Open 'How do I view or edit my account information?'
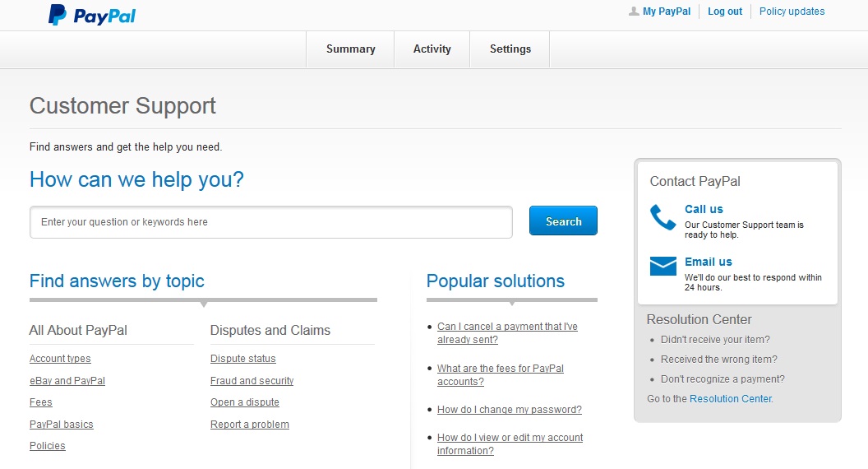The image size is (868, 469). pyautogui.click(x=510, y=444)
